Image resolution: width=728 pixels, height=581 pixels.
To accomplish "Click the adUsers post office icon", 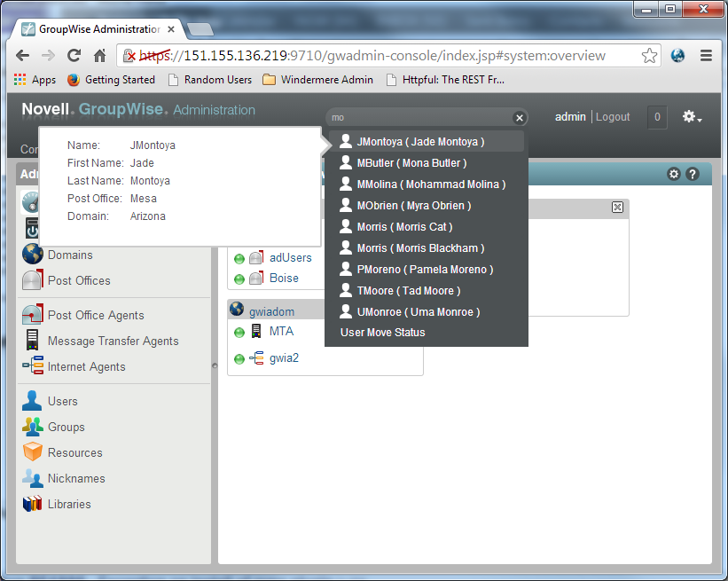I will 256,257.
